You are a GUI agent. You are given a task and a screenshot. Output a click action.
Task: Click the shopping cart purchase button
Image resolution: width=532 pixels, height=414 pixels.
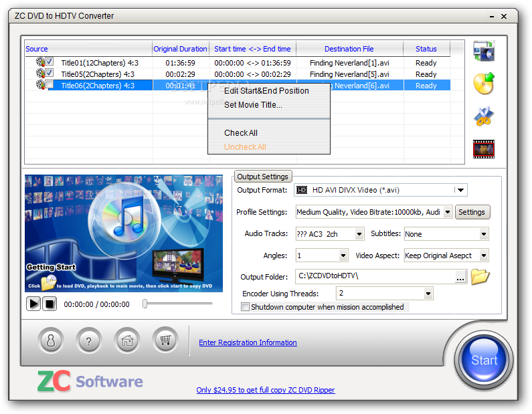tap(165, 340)
